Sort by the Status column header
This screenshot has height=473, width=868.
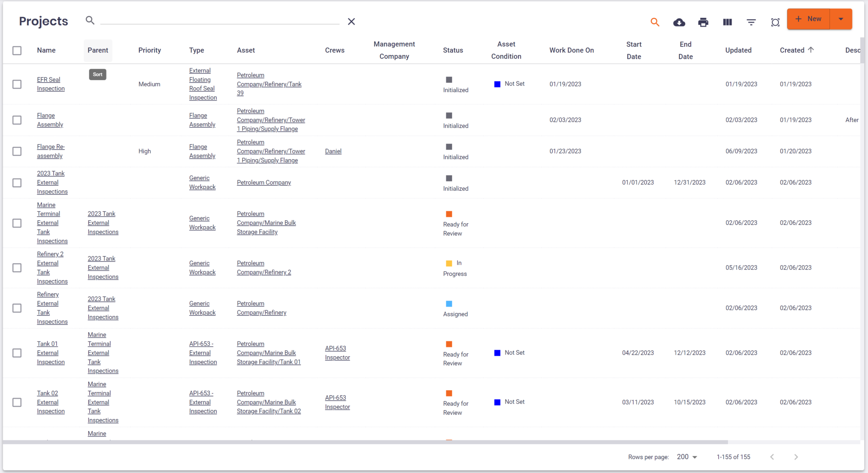(x=453, y=50)
